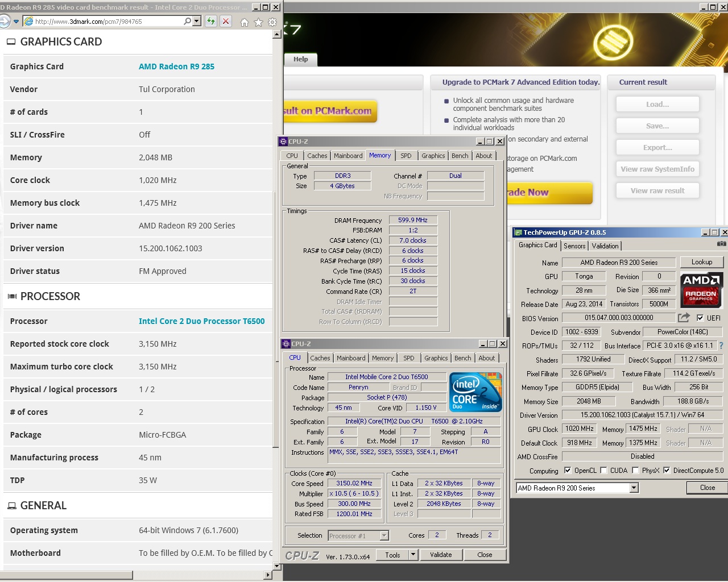
Task: Click the browser forward arrow button
Action: point(4,21)
